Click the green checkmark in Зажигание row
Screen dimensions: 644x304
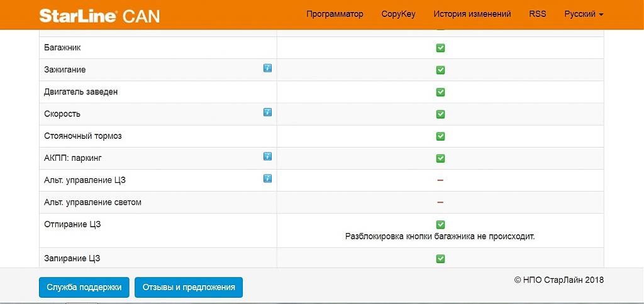pos(440,70)
